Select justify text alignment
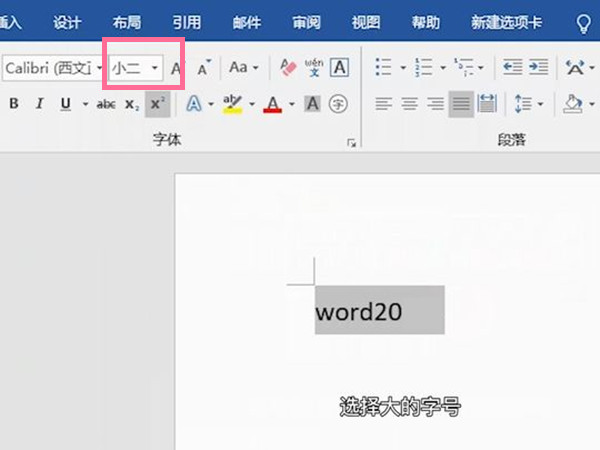 tap(461, 104)
